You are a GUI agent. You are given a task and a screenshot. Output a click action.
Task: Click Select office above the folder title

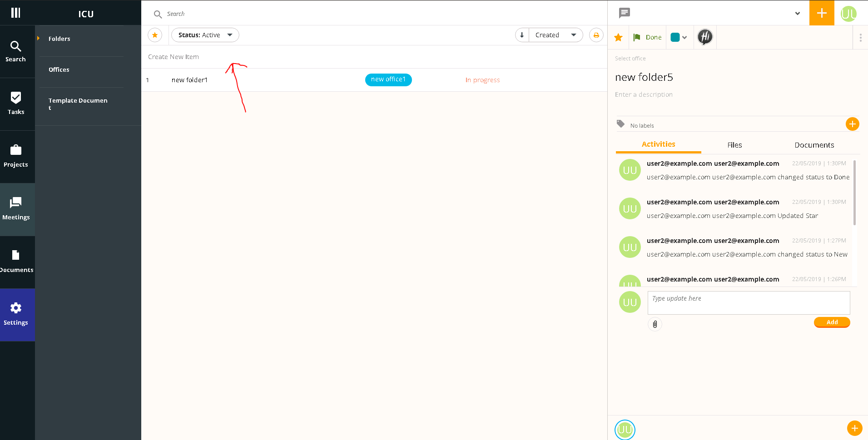tap(630, 59)
